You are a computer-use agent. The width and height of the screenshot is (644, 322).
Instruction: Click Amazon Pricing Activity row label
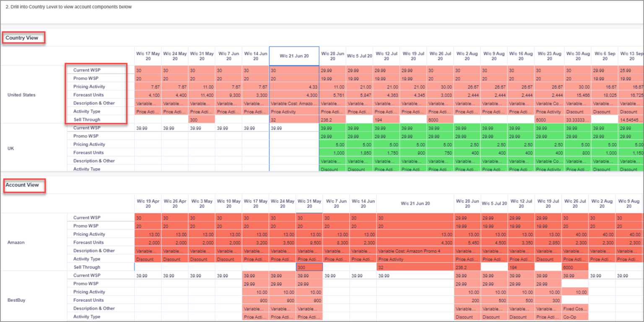click(89, 234)
